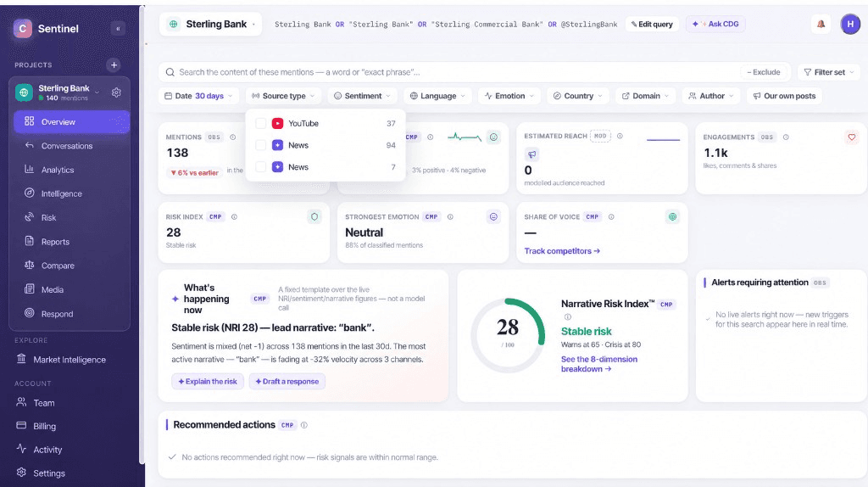The height and width of the screenshot is (487, 868).
Task: Open the See the 8-dimension breakdown link
Action: click(x=599, y=364)
